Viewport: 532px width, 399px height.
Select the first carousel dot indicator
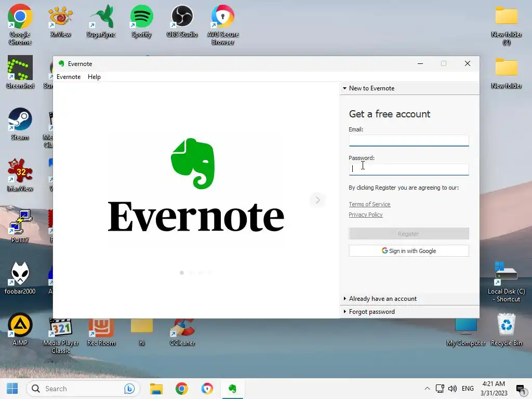(182, 273)
